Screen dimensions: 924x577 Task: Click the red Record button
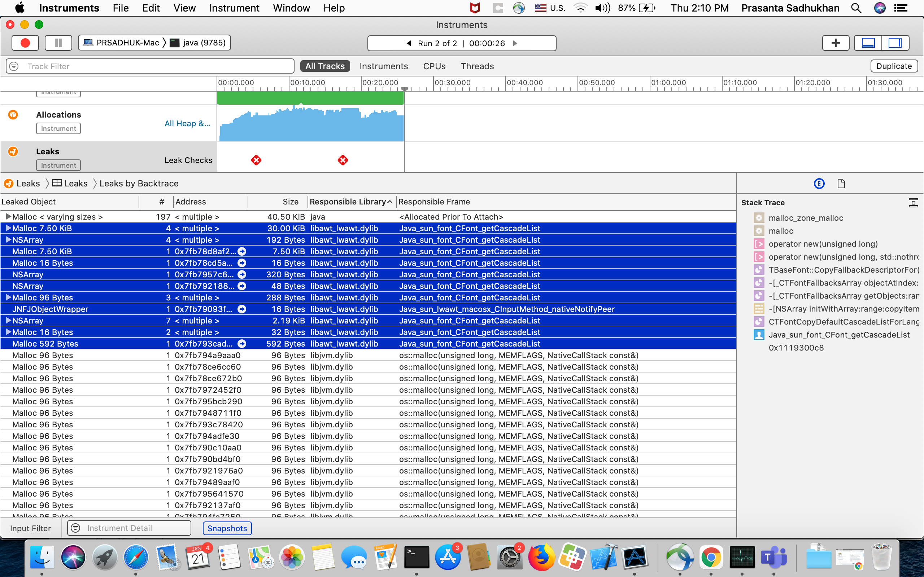tap(25, 43)
